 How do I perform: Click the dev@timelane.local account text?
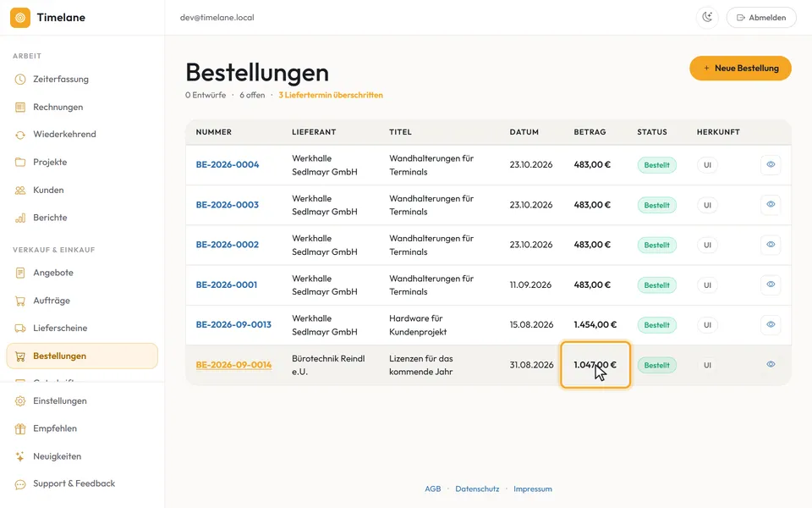tap(217, 18)
